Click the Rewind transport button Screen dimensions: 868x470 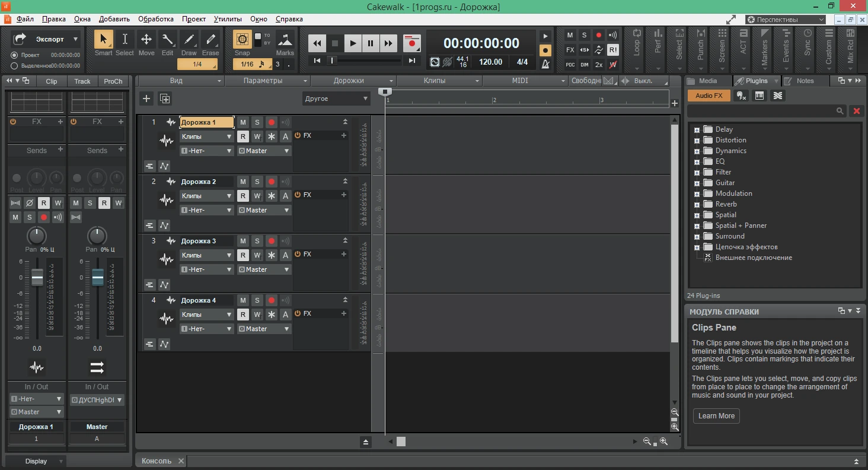[x=317, y=43]
